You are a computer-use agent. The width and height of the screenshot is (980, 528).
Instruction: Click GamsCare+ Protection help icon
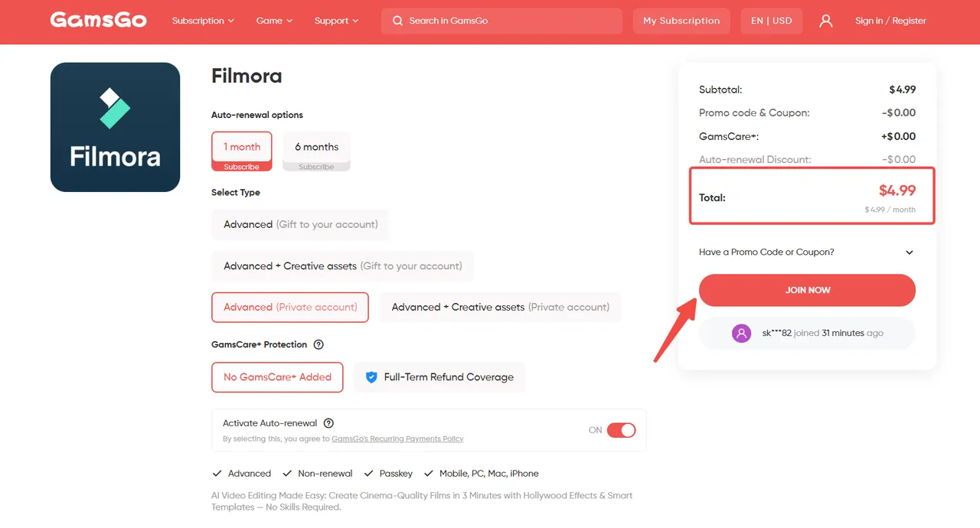click(318, 344)
